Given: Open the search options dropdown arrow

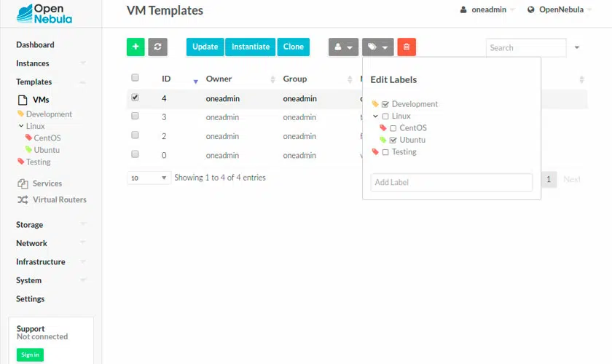Looking at the screenshot, I should coord(577,47).
